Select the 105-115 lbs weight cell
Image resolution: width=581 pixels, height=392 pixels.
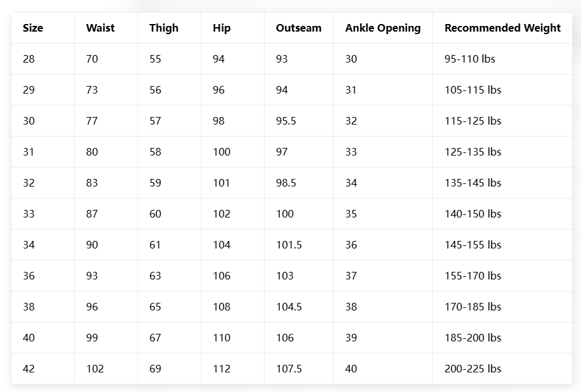(x=472, y=90)
